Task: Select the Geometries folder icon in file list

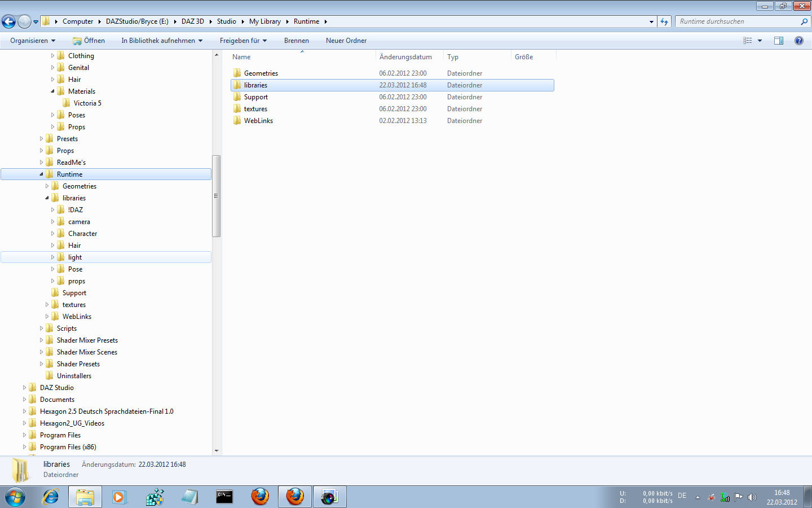Action: point(237,73)
